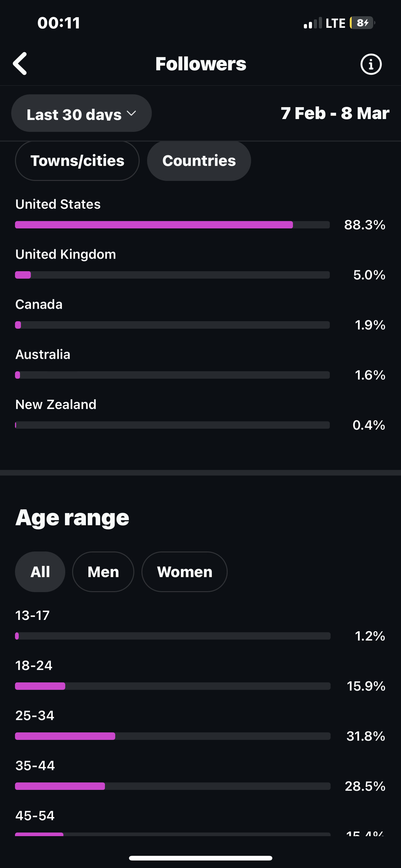Tap the United States percentage bar

point(172,225)
